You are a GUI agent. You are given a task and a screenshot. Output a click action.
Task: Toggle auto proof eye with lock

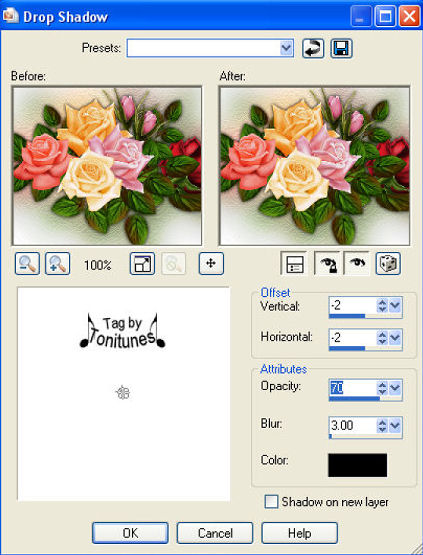327,264
